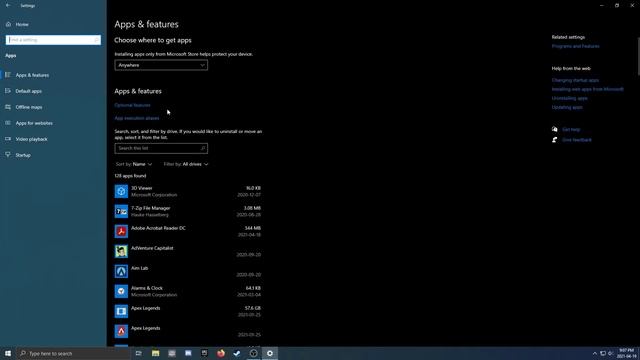Image resolution: width=640 pixels, height=360 pixels.
Task: Select the 7-Zip File Manager icon
Action: [121, 211]
